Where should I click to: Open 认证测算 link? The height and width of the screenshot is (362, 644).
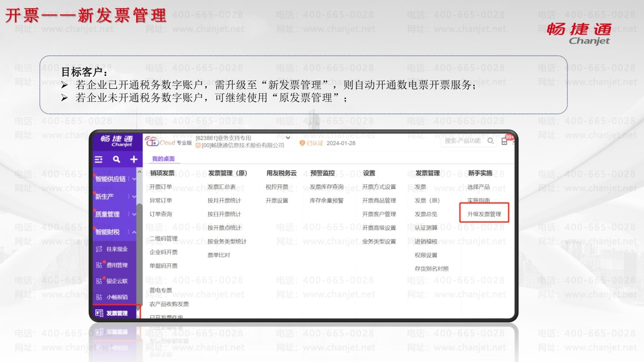pyautogui.click(x=426, y=228)
